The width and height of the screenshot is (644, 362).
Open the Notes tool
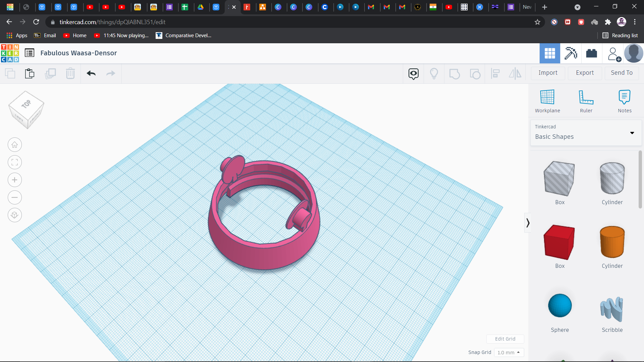tap(624, 97)
